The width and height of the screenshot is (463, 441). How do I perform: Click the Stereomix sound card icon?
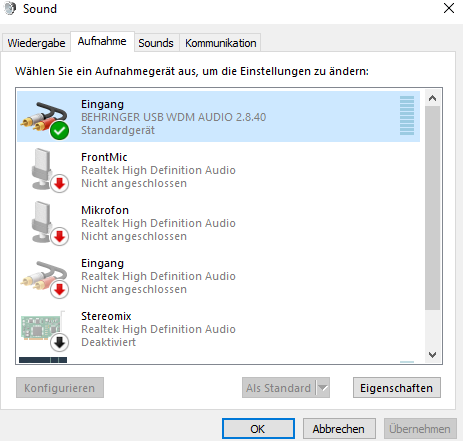coord(44,331)
